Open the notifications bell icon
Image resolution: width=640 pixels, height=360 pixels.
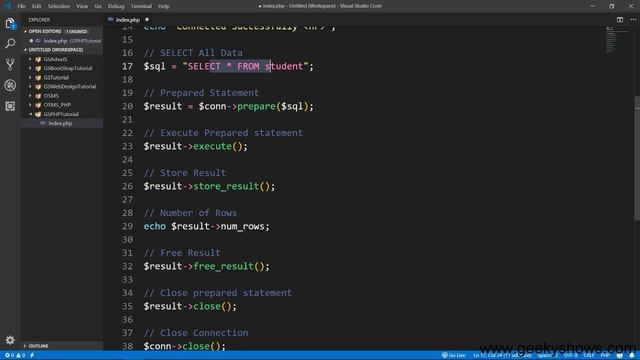[631, 355]
